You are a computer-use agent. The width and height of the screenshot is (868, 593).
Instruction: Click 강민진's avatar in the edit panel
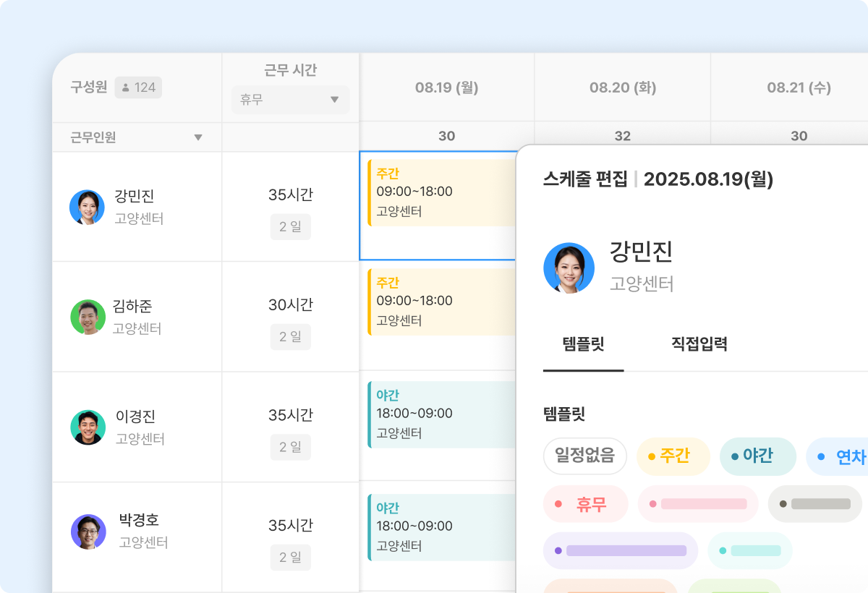click(x=569, y=268)
